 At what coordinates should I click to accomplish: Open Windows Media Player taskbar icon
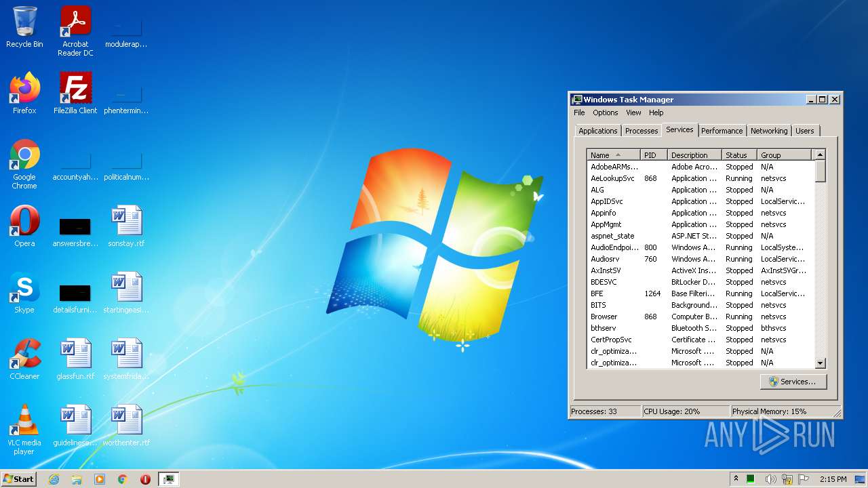100,479
